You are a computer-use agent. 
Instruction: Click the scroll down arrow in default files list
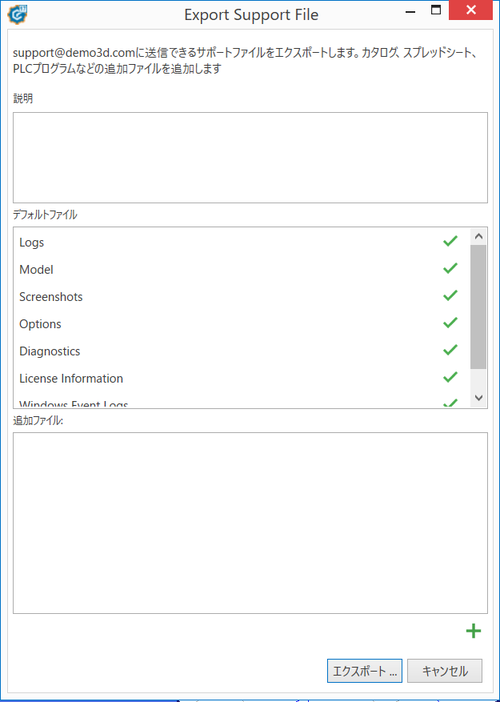point(478,398)
